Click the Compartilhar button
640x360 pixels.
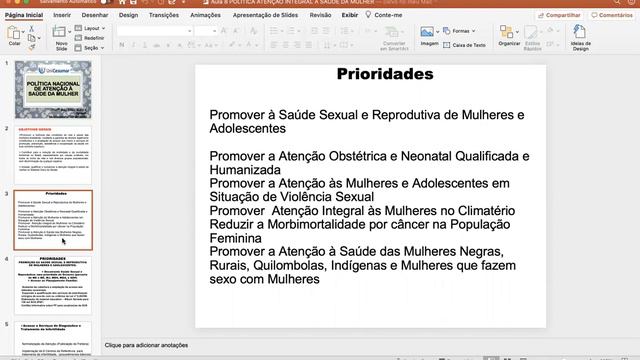[560, 15]
